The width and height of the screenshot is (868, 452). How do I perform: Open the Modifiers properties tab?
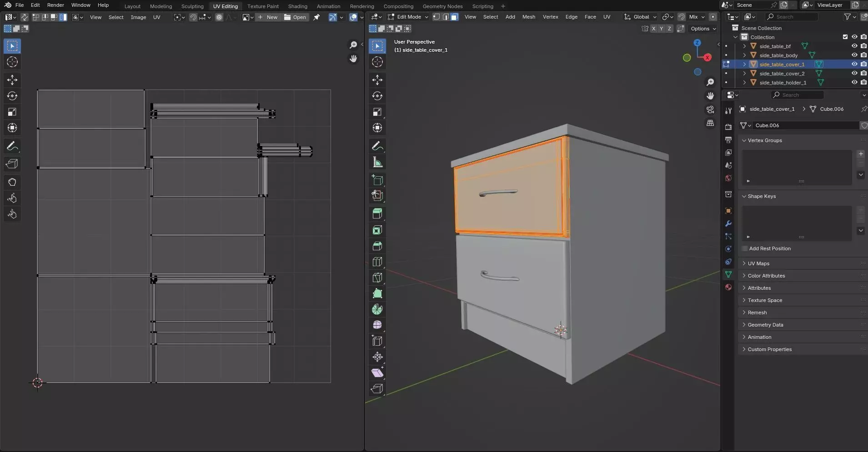coord(728,224)
